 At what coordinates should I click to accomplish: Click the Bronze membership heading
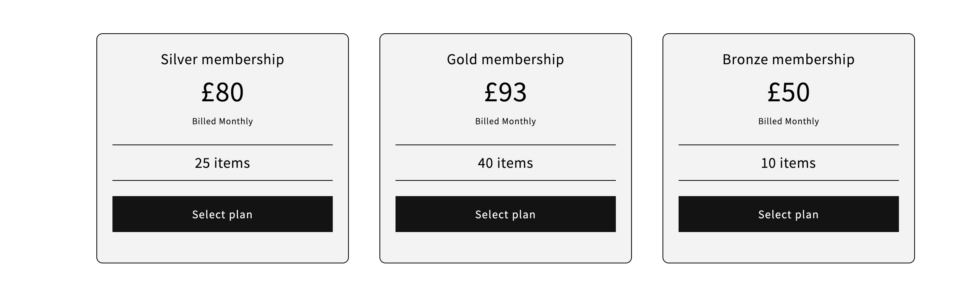click(x=788, y=59)
